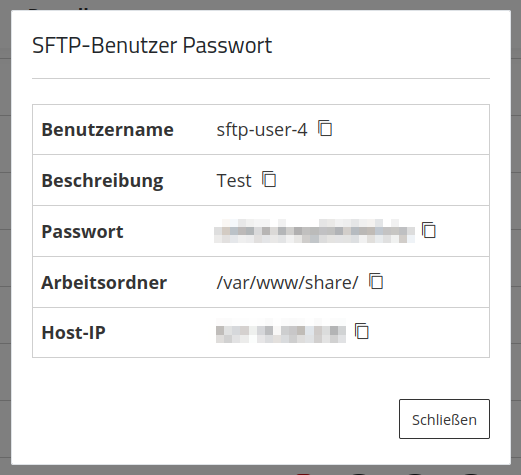Image resolution: width=521 pixels, height=475 pixels.
Task: Click the Benutzername row label
Action: pyautogui.click(x=107, y=130)
